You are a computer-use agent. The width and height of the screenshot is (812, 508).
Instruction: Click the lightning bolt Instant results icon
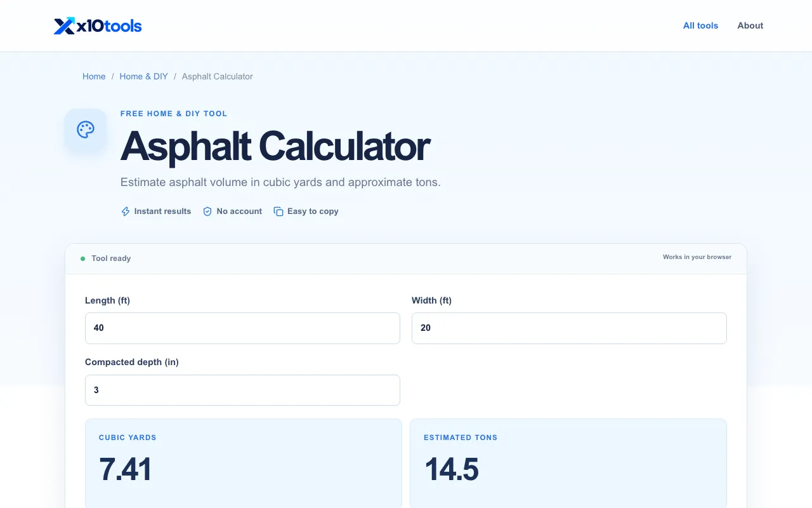pyautogui.click(x=126, y=211)
